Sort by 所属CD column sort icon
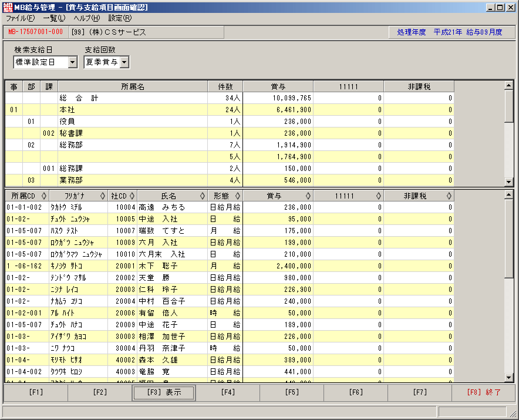The width and height of the screenshot is (519, 420). (43, 196)
